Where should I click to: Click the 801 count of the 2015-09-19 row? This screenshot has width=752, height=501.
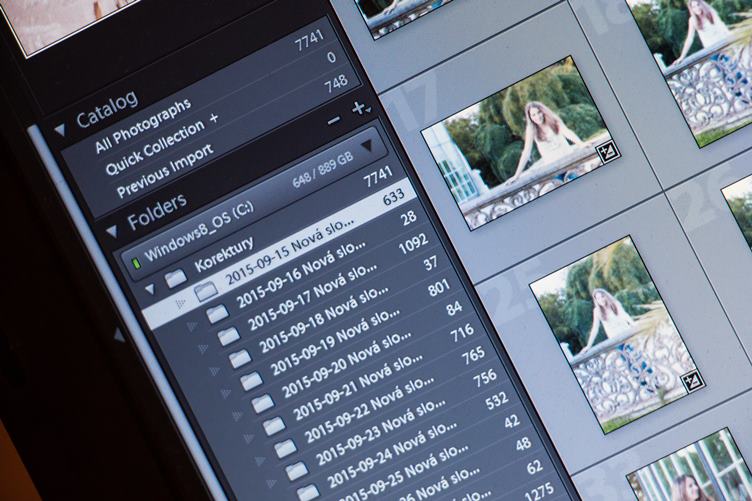tap(438, 287)
